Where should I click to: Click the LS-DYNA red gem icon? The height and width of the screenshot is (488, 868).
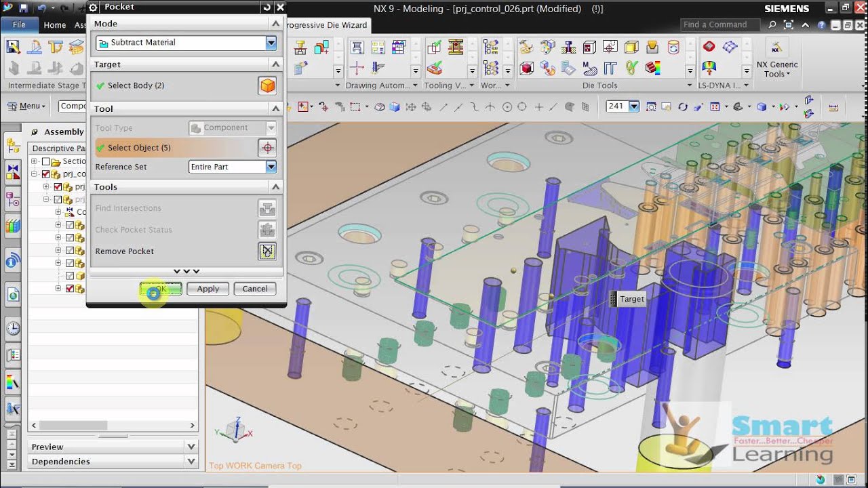[x=709, y=47]
